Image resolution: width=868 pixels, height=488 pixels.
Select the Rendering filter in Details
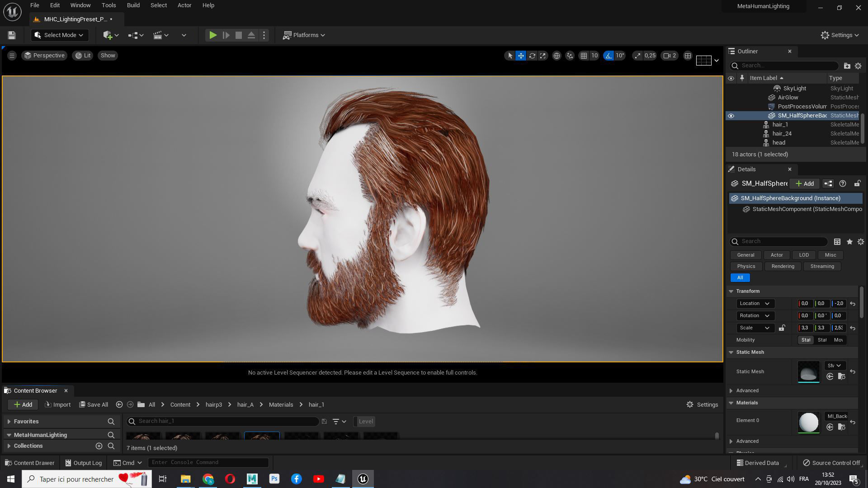[x=783, y=267]
